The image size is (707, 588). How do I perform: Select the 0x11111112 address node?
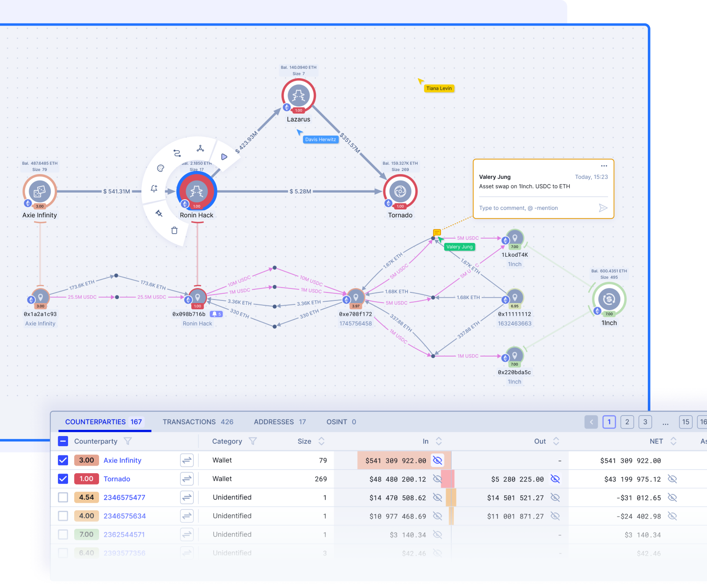[515, 297]
